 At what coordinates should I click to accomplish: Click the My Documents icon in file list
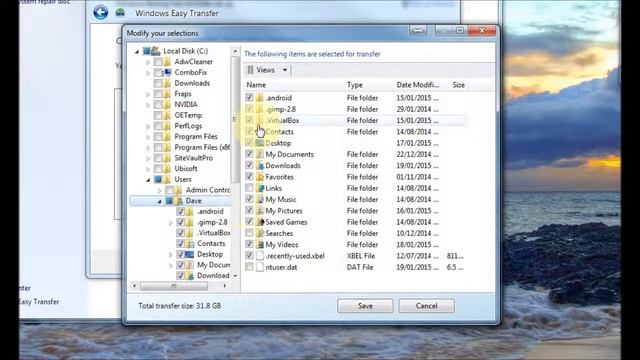coord(260,154)
